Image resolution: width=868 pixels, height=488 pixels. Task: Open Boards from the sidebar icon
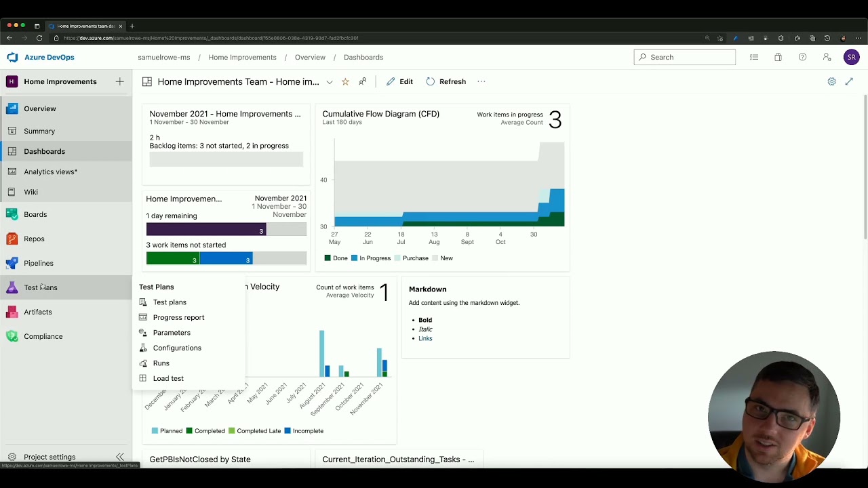point(12,214)
